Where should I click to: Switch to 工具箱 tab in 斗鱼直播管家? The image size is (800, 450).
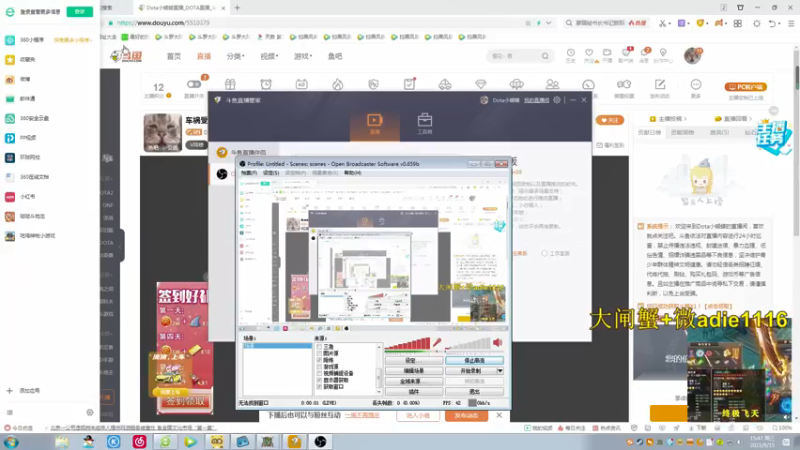click(x=424, y=123)
